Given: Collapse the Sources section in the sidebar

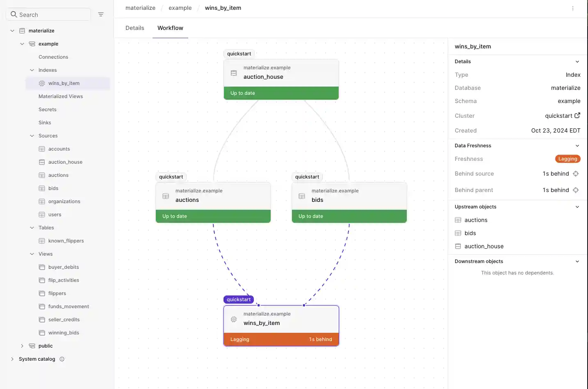Looking at the screenshot, I should [x=32, y=135].
